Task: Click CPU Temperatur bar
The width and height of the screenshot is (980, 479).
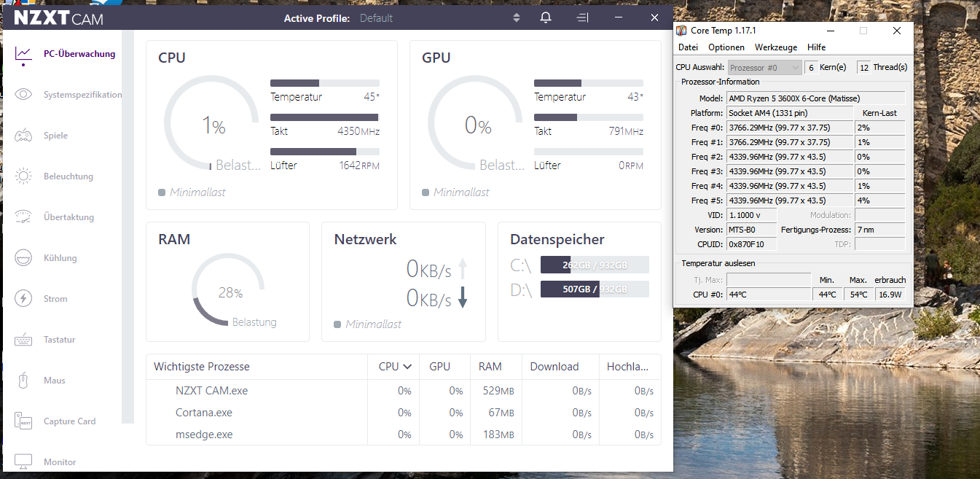Action: [324, 83]
